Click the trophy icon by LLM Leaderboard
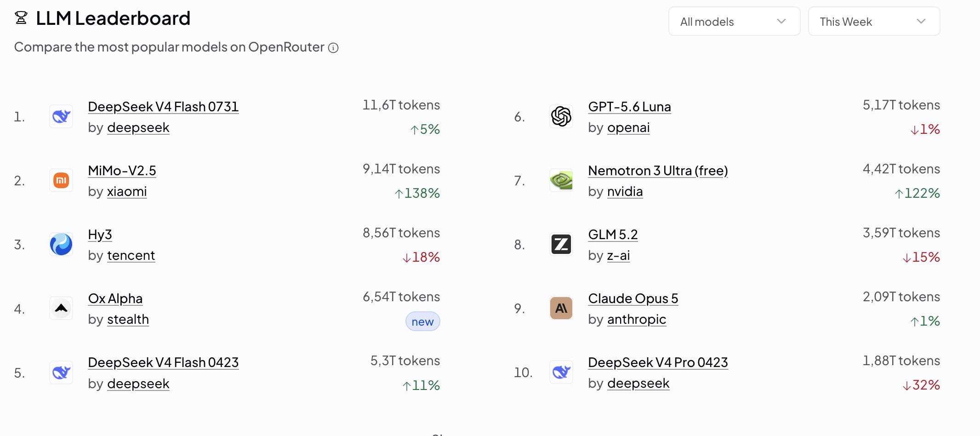The width and height of the screenshot is (980, 436). (21, 18)
